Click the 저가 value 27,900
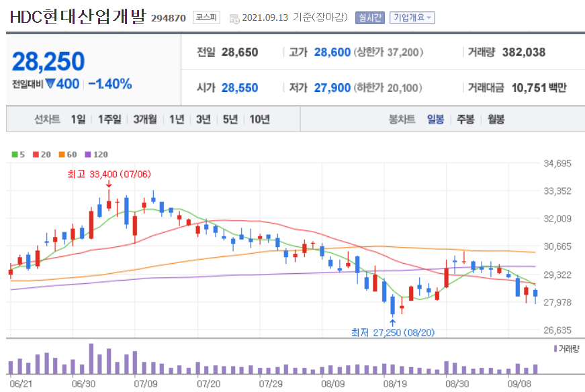 pyautogui.click(x=332, y=88)
